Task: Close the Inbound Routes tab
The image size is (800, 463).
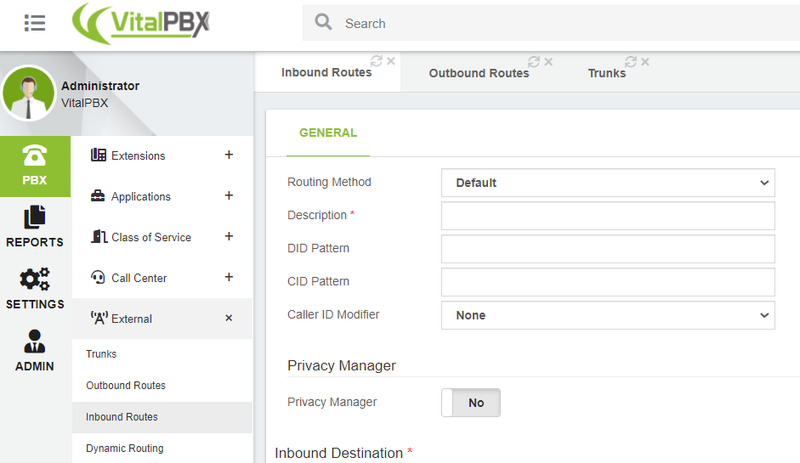Action: tap(391, 61)
